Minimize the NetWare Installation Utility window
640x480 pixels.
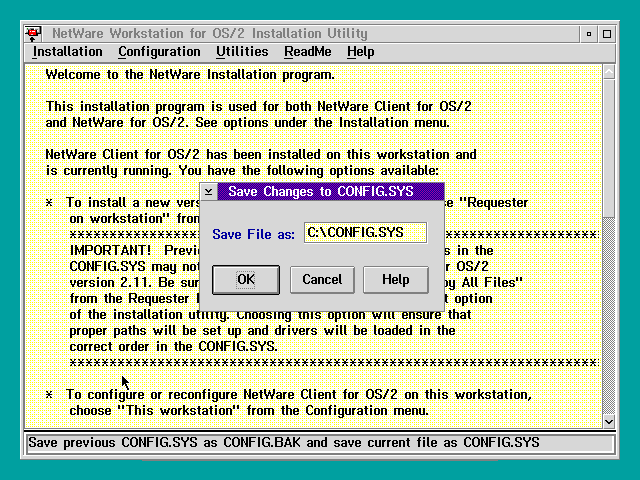tap(589, 34)
